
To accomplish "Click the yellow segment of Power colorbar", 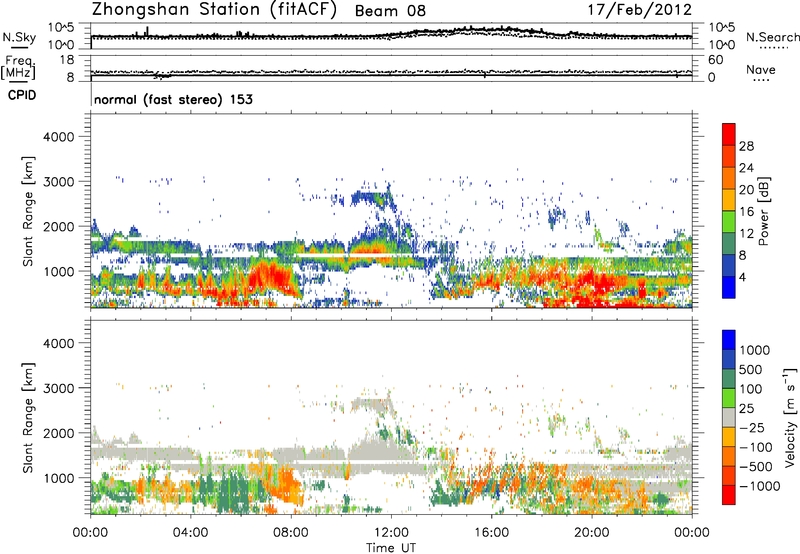I will coord(729,200).
